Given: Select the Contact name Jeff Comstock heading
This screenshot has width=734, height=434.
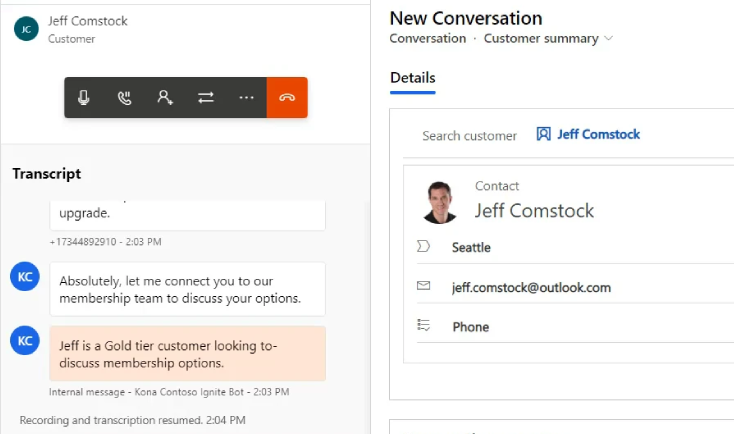Looking at the screenshot, I should click(534, 211).
